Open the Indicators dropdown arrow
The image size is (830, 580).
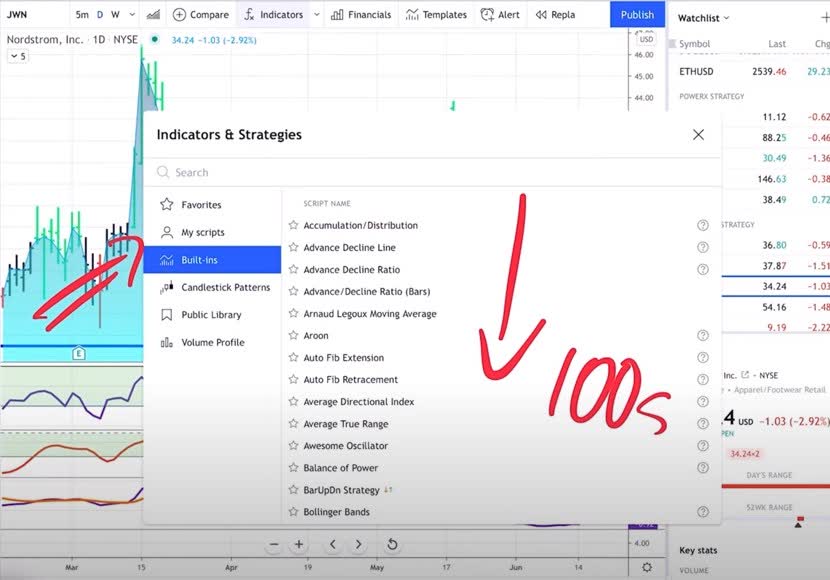click(317, 15)
